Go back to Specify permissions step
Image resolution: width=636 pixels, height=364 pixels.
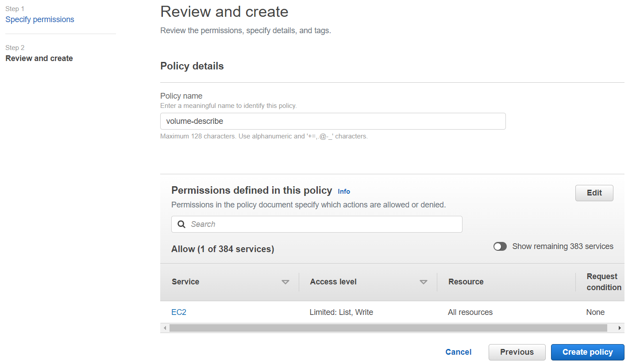[40, 19]
